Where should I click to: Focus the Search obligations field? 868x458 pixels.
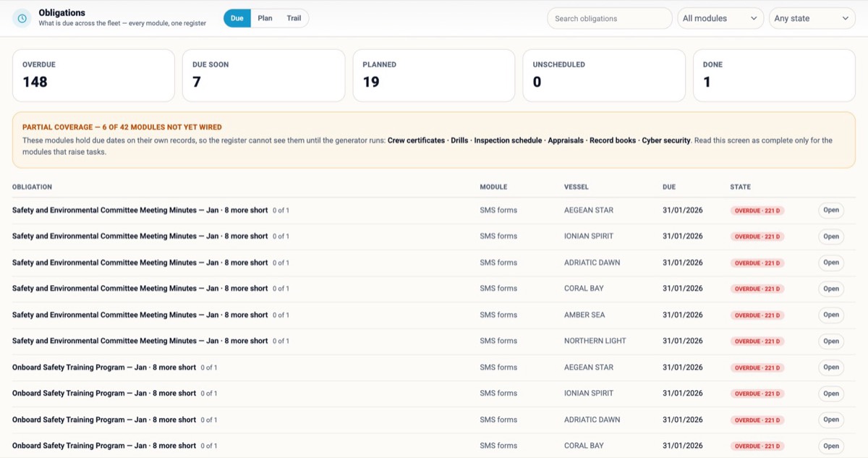pos(610,18)
